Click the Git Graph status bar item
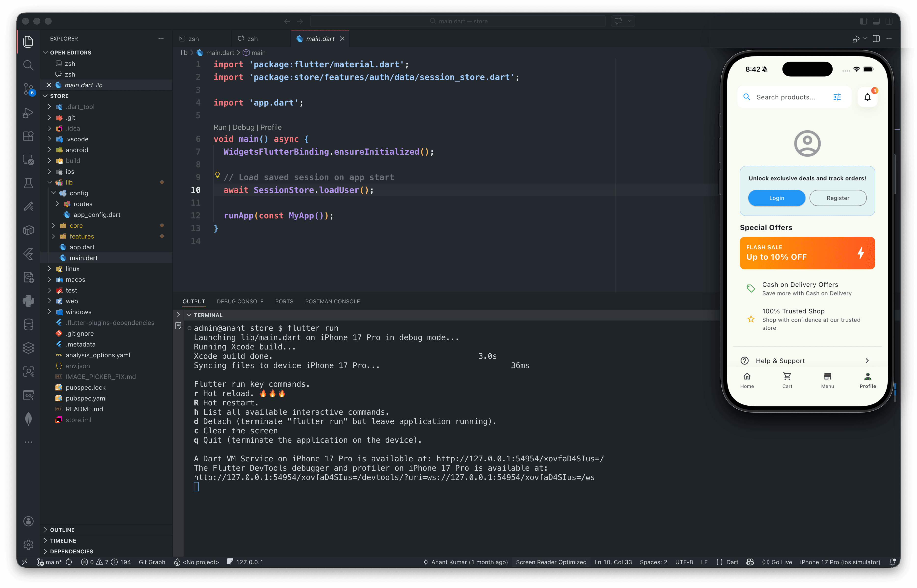Viewport: 917px width, 588px height. click(152, 562)
